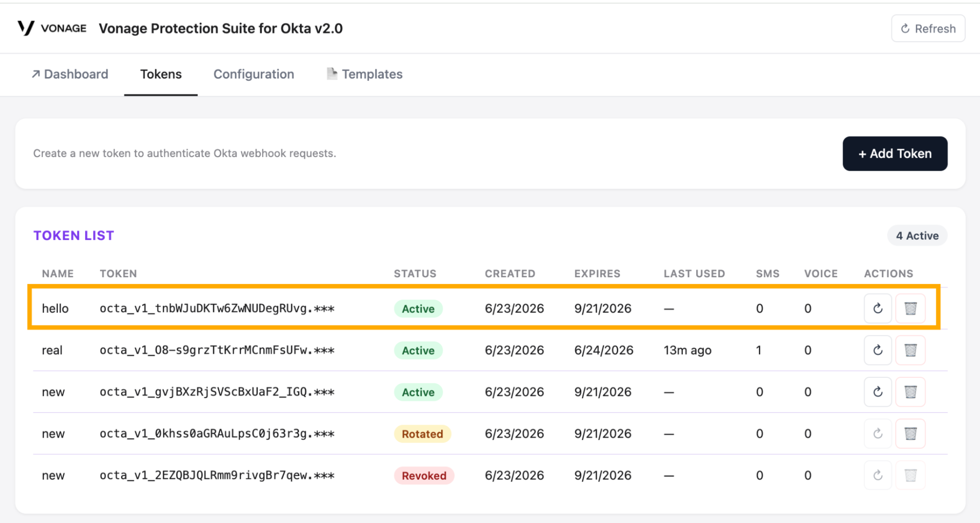This screenshot has width=980, height=523.
Task: Open the Dashboard tab
Action: click(x=70, y=74)
